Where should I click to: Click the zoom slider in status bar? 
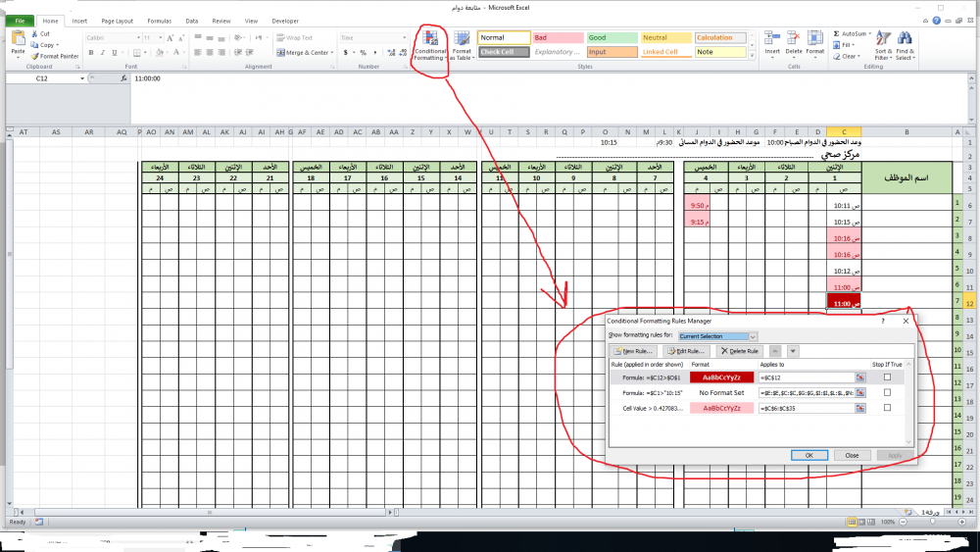pyautogui.click(x=932, y=522)
